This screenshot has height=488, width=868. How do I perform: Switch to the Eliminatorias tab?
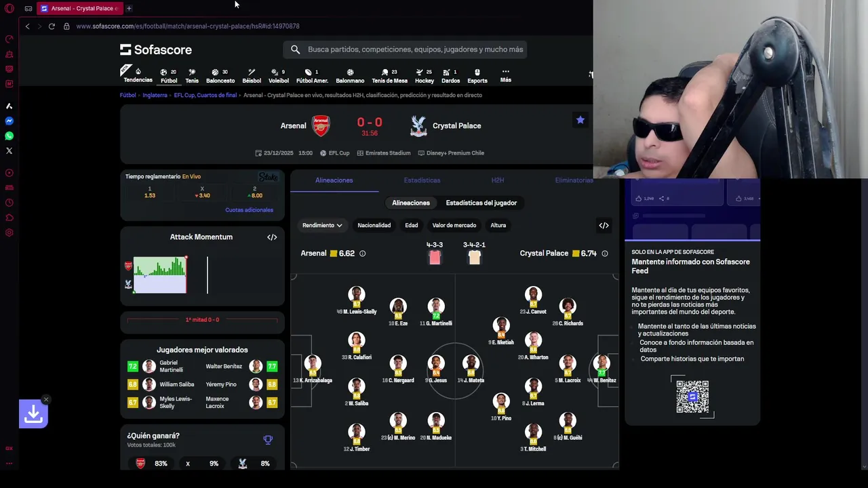click(574, 180)
